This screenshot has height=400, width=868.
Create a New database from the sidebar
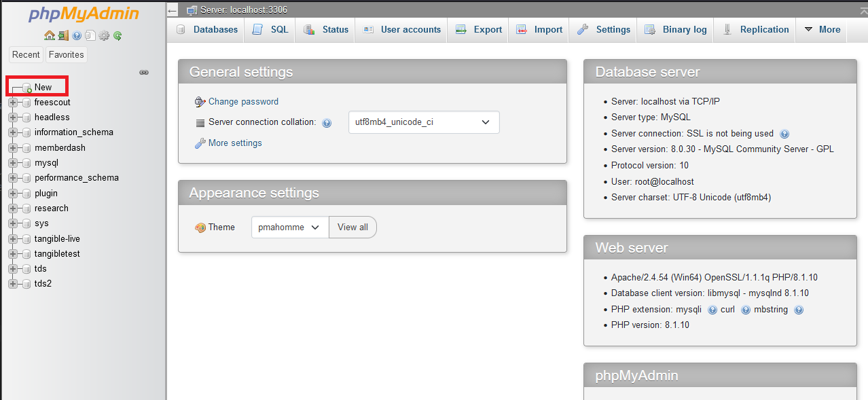coord(42,87)
